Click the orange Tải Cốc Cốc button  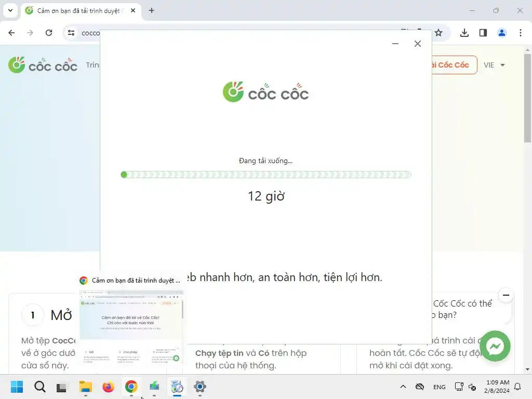tap(455, 65)
